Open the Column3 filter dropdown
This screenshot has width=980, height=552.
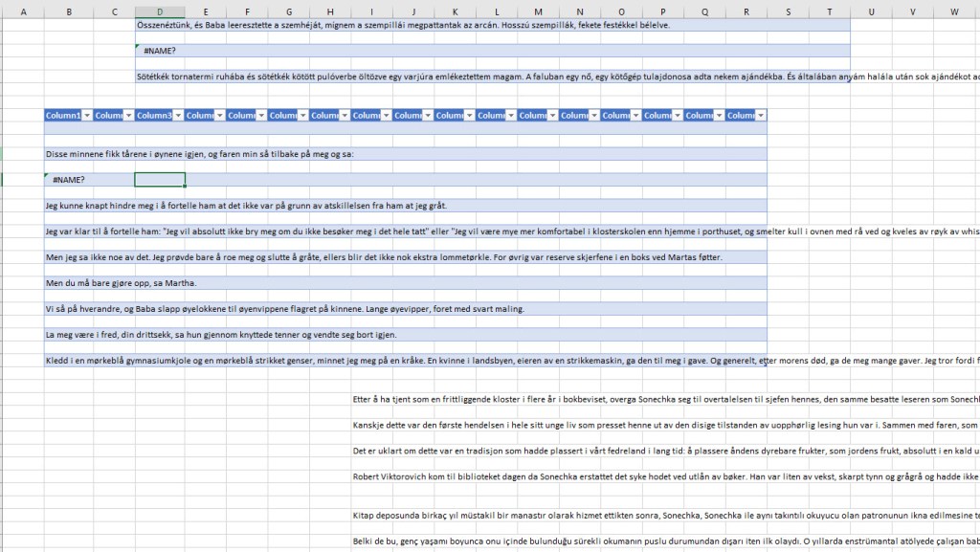click(x=178, y=116)
